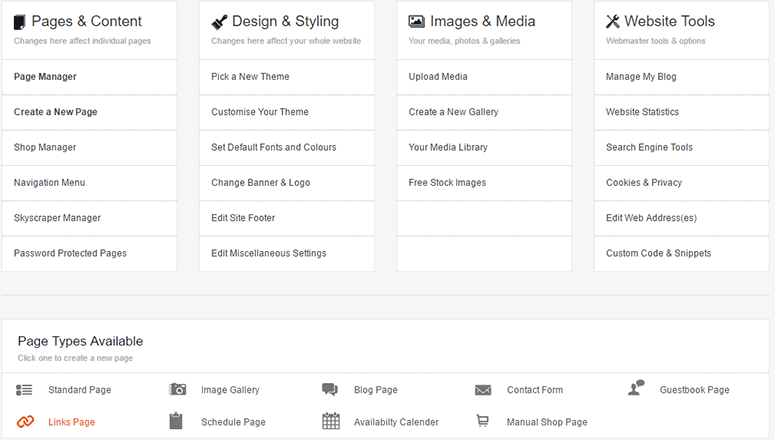Click the Image Gallery camera icon
This screenshot has height=440, width=775.
[178, 390]
